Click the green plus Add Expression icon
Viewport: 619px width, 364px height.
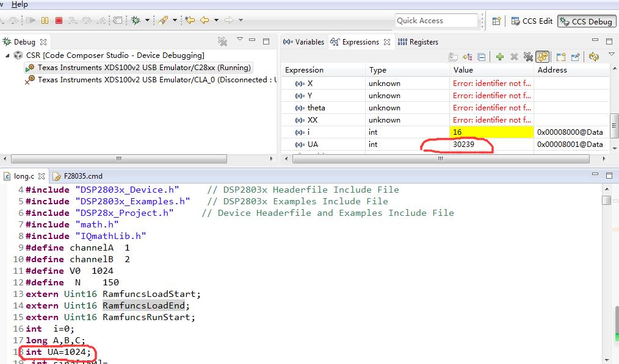pyautogui.click(x=500, y=57)
